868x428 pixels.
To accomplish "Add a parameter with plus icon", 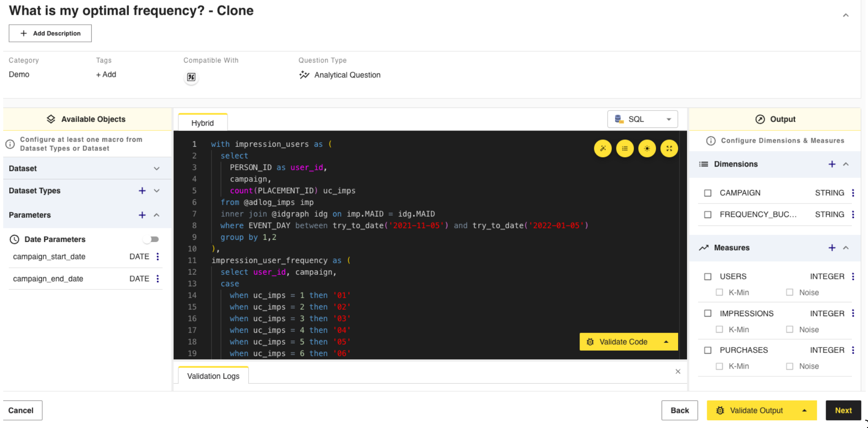I will 142,215.
